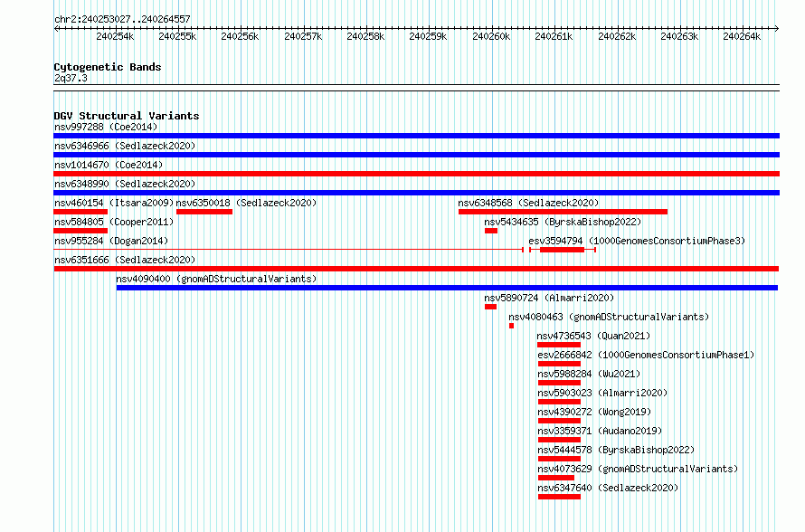Open the nsv6348990 (Sedlazeck2020) label
Screen dimensions: 805x532
tap(125, 184)
